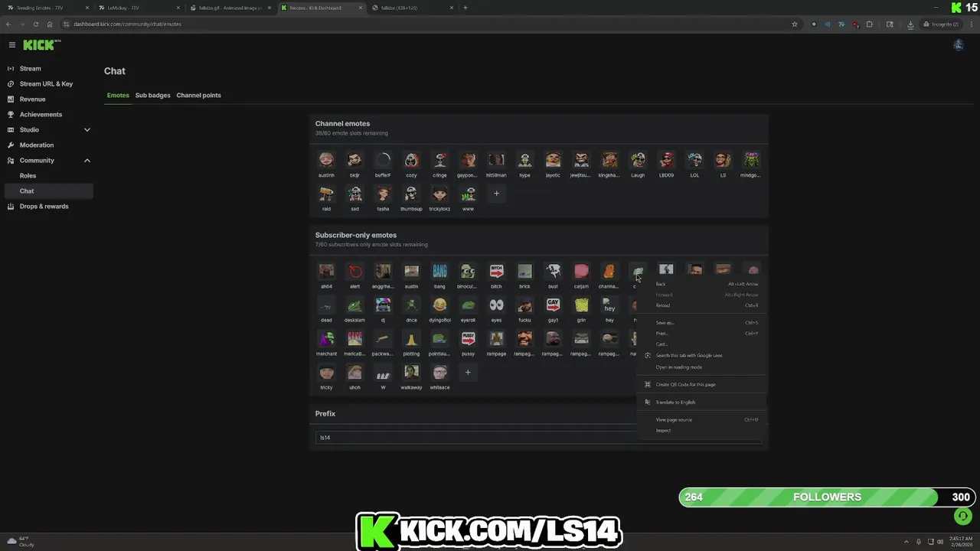Choose Back in the context menu
This screenshot has height=551, width=980.
coord(701,284)
